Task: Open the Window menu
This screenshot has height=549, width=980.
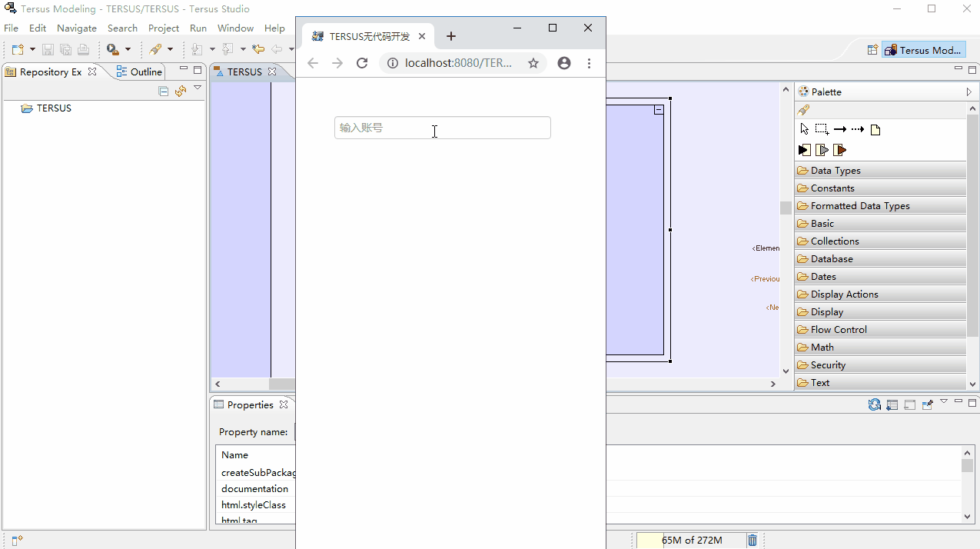Action: click(x=235, y=28)
